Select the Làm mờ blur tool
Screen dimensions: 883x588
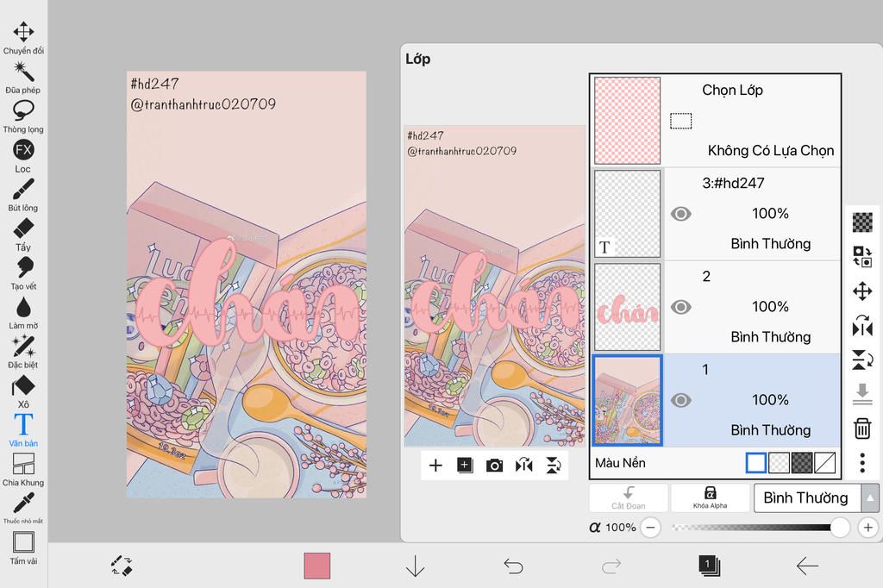pyautogui.click(x=23, y=313)
